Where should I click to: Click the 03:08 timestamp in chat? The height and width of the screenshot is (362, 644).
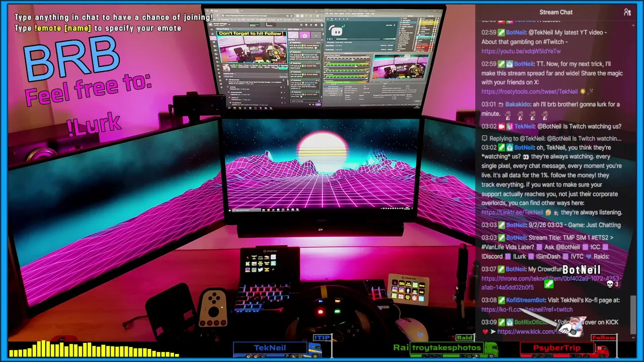pos(489,300)
